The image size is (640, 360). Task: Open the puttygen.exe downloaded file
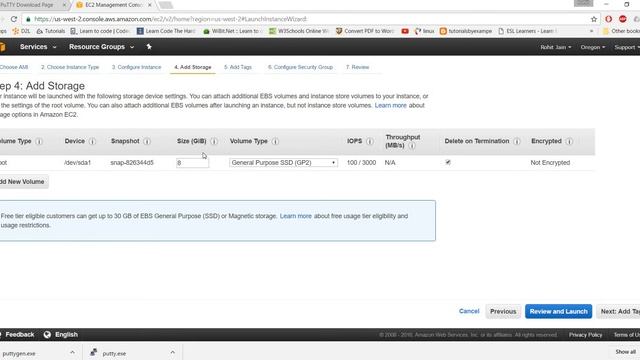[x=20, y=353]
